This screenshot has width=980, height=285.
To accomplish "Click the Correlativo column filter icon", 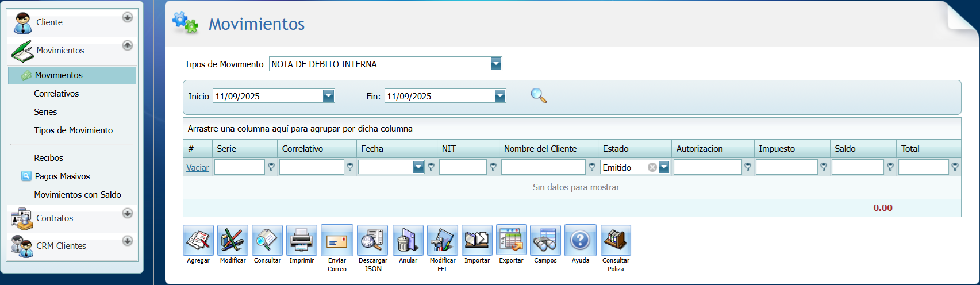I will 350,167.
